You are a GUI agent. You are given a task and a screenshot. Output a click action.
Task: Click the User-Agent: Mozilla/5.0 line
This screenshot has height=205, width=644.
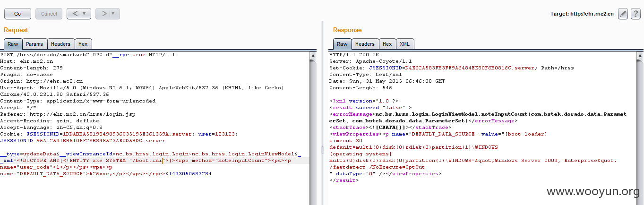[142, 88]
